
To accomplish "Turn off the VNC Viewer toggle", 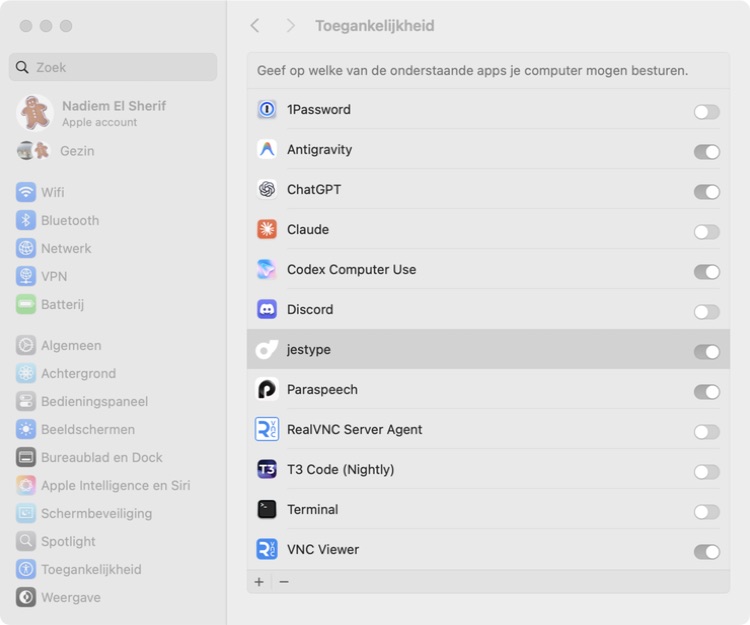I will [x=706, y=552].
